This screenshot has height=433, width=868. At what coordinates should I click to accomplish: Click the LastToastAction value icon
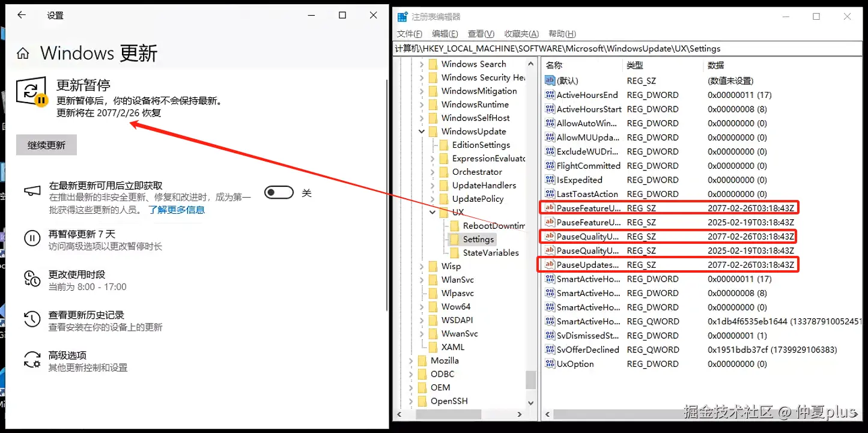point(550,194)
